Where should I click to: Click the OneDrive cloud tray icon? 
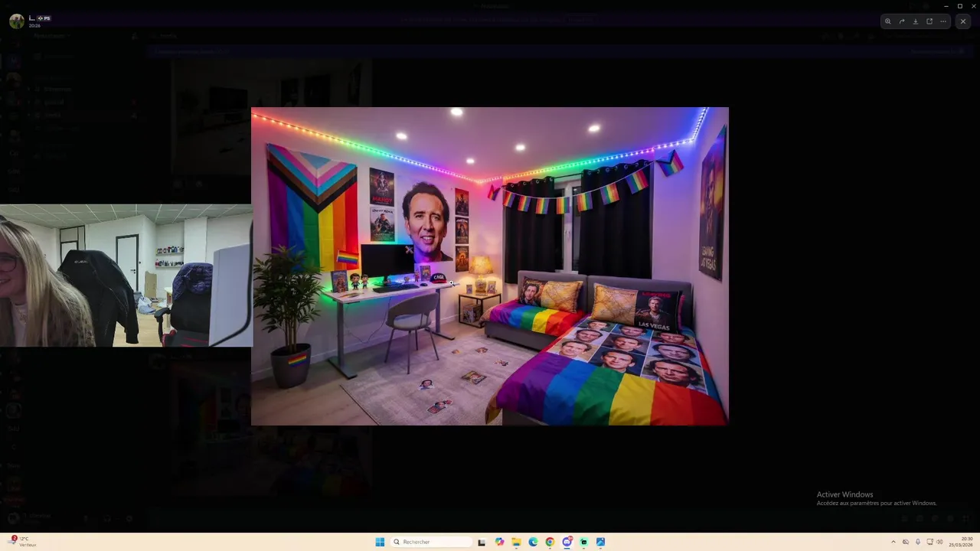tap(906, 542)
